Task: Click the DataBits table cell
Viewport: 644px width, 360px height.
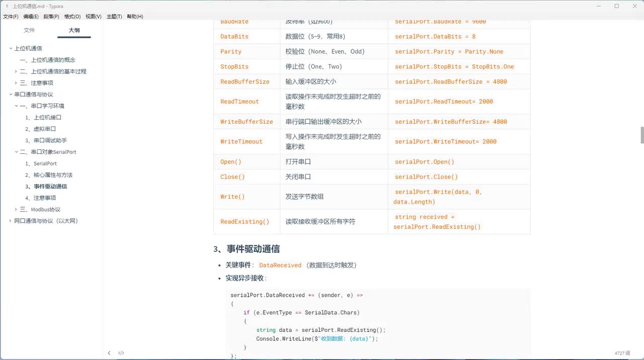Action: click(x=247, y=37)
